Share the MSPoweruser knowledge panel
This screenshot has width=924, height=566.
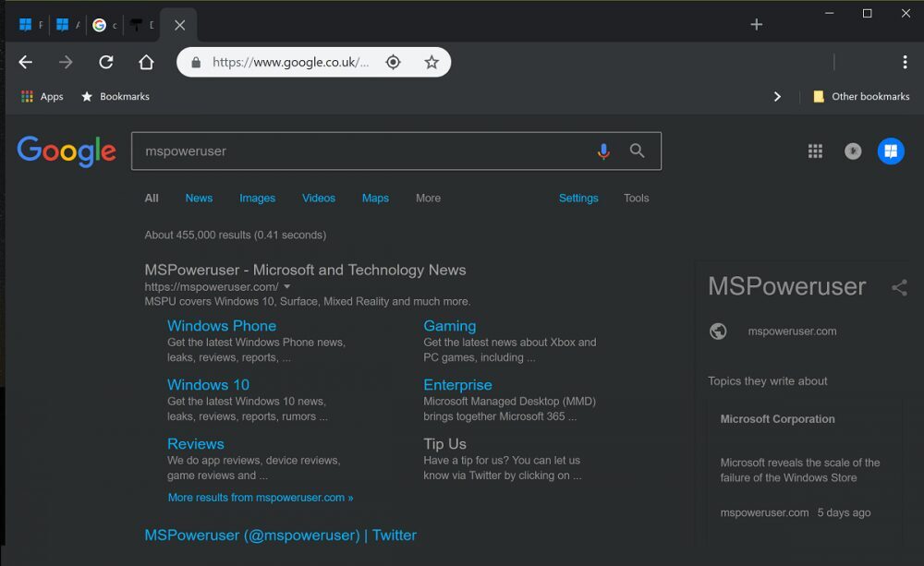[x=899, y=287]
